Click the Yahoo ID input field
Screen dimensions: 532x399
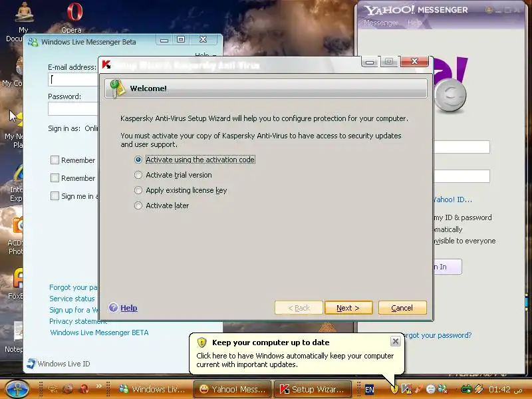click(462, 147)
